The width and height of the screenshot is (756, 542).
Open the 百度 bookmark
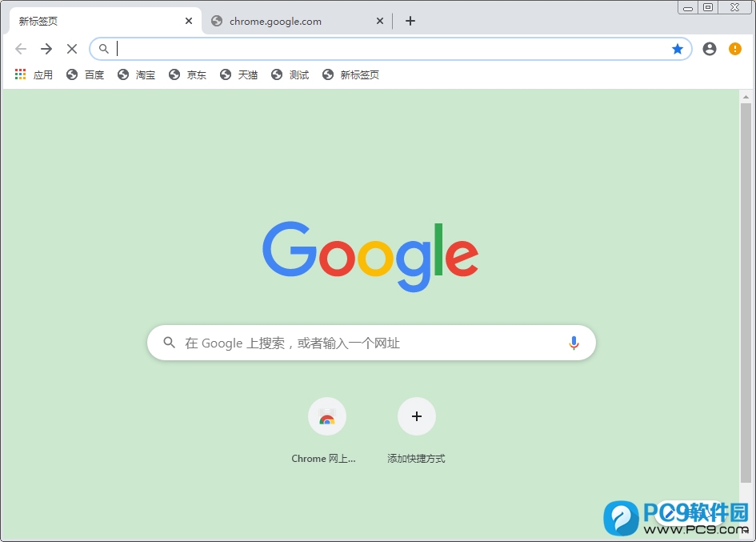coord(86,74)
